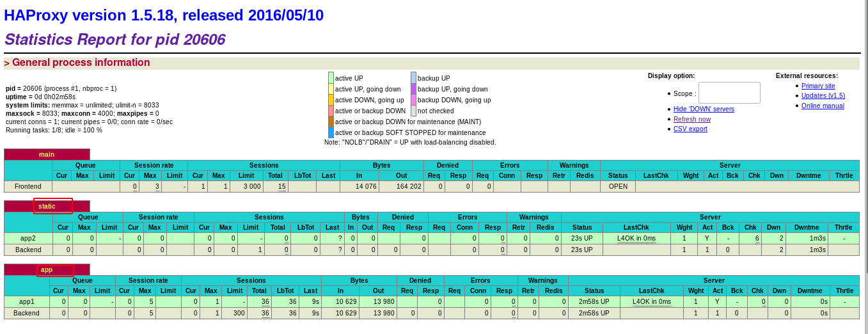Screen dimensions: 868x334
Task: Click the '3 000' sessions limit cell
Action: tap(246, 186)
